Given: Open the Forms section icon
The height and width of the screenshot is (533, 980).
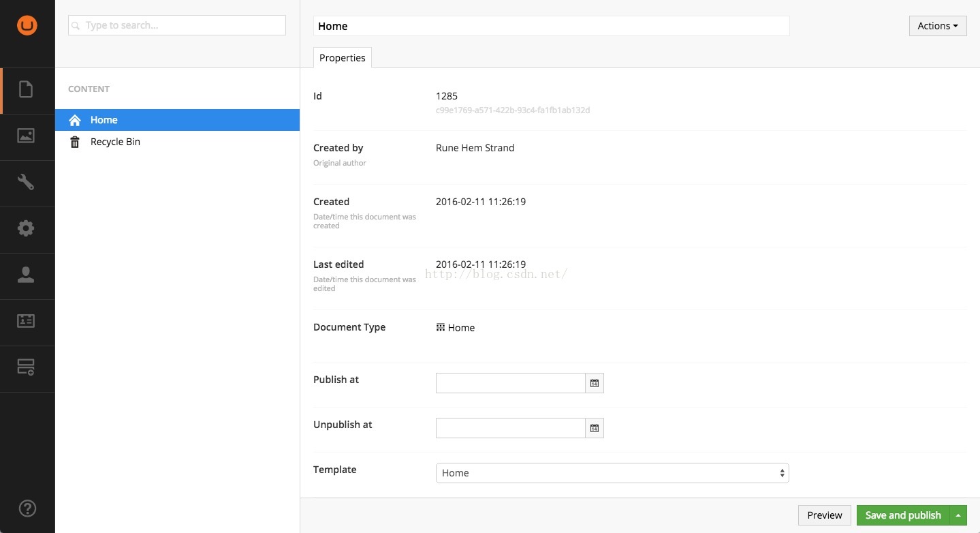Looking at the screenshot, I should [x=26, y=367].
